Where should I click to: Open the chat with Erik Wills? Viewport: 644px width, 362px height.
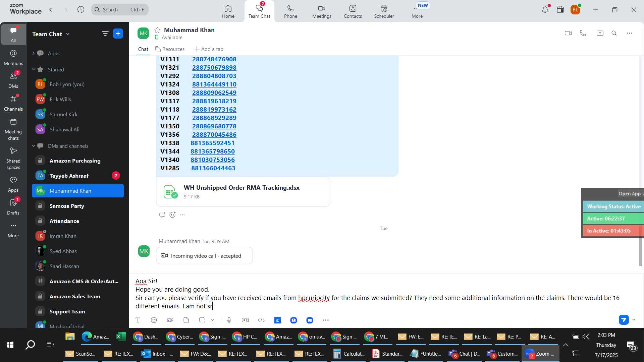click(x=78, y=99)
